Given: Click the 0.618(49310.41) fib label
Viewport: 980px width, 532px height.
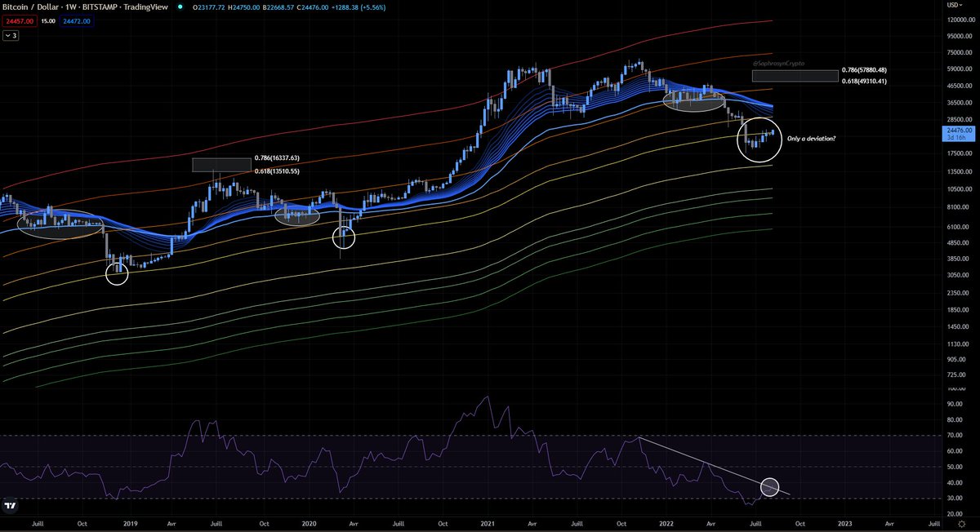Looking at the screenshot, I should 864,82.
